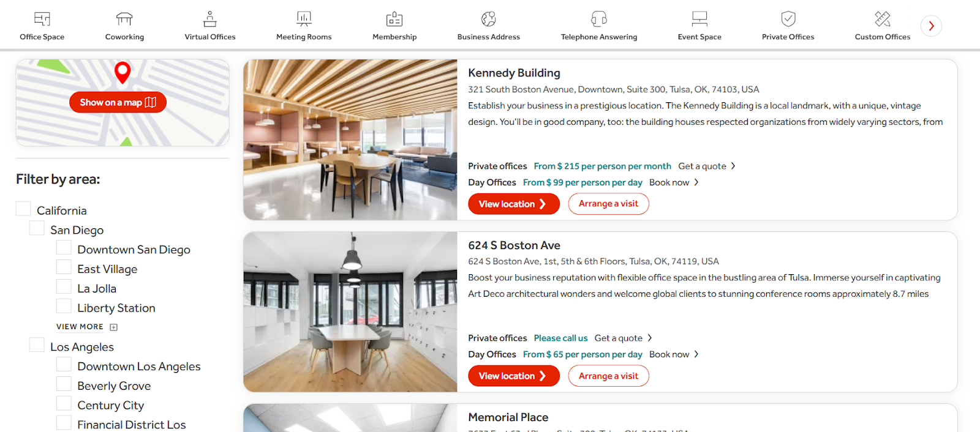Open the Kennedy Building interior photo

pyautogui.click(x=350, y=140)
